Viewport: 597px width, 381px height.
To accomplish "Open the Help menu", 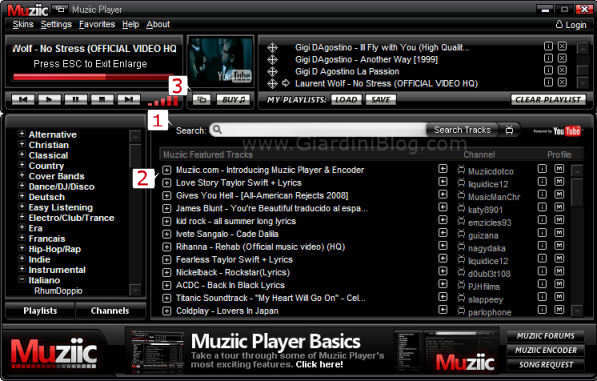I will 131,24.
